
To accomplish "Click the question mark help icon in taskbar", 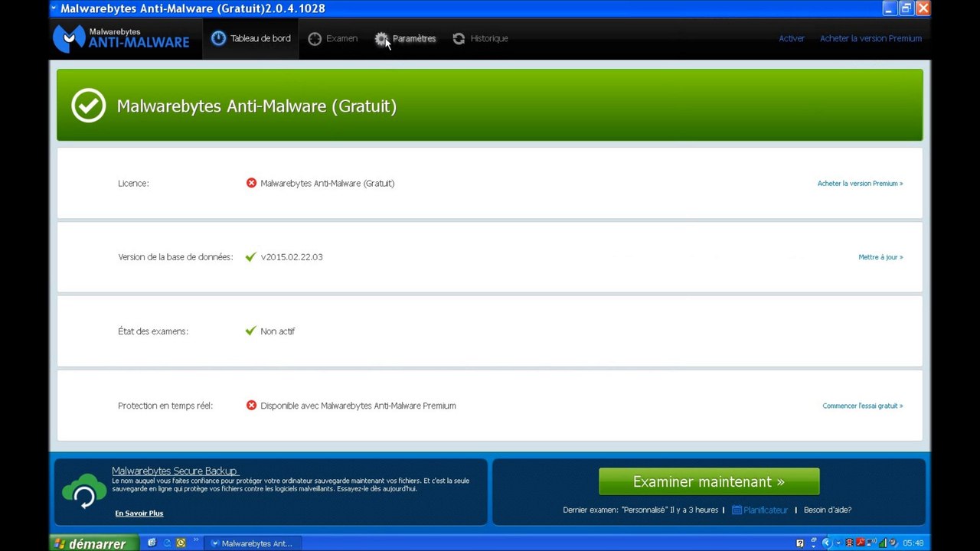I will (800, 543).
